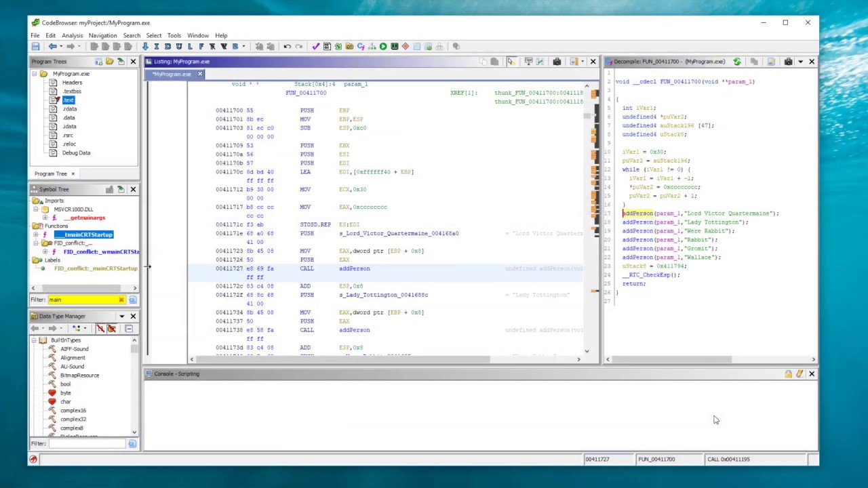Viewport: 868px width, 488px height.
Task: Select the MyProgram.exe listing tab
Action: point(172,74)
